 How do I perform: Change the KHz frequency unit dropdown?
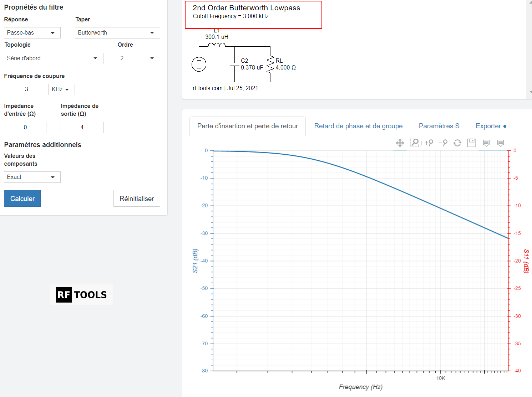click(62, 89)
